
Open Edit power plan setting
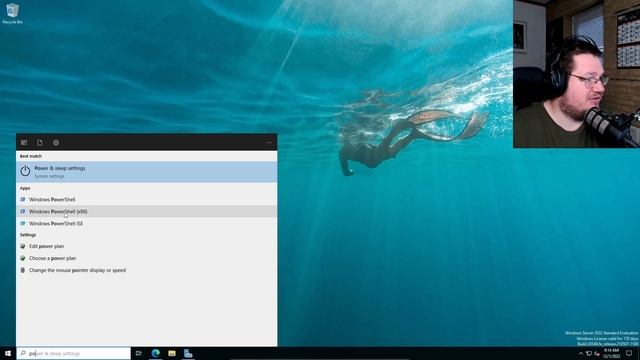147,246
